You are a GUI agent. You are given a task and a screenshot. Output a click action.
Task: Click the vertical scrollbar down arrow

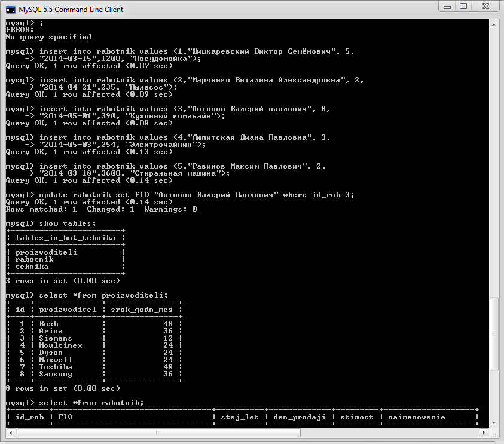494,423
